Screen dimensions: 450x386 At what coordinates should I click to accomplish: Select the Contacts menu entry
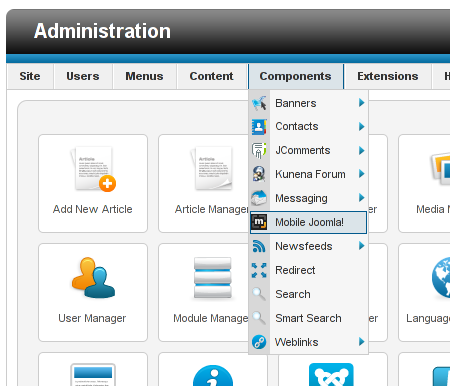pyautogui.click(x=308, y=127)
